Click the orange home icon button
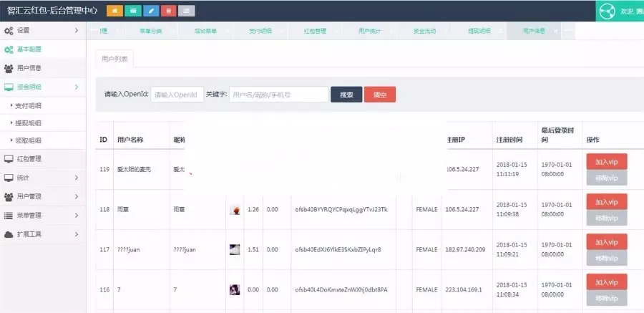The image size is (644, 313). 114,11
